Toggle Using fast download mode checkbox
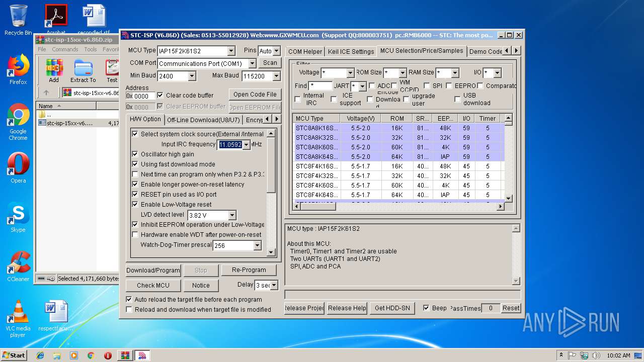 pyautogui.click(x=135, y=164)
